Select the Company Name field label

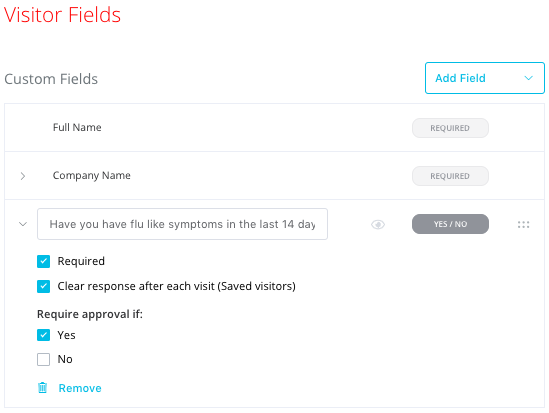click(92, 175)
